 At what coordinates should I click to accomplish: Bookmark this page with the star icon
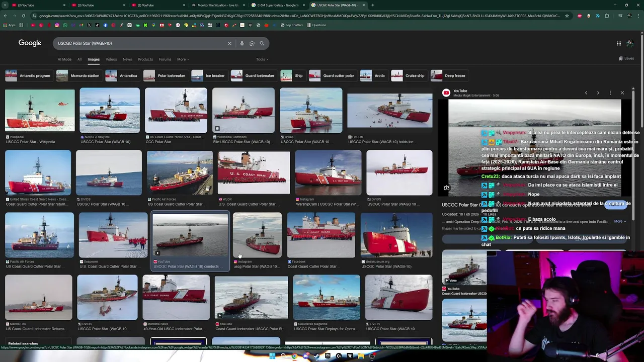tap(567, 16)
